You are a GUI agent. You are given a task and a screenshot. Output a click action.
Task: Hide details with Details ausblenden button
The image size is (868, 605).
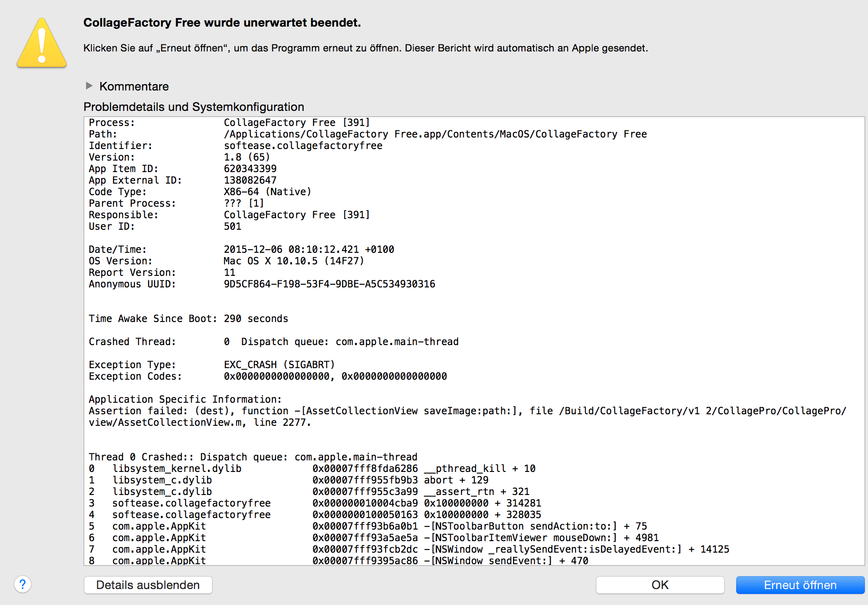[x=148, y=585]
